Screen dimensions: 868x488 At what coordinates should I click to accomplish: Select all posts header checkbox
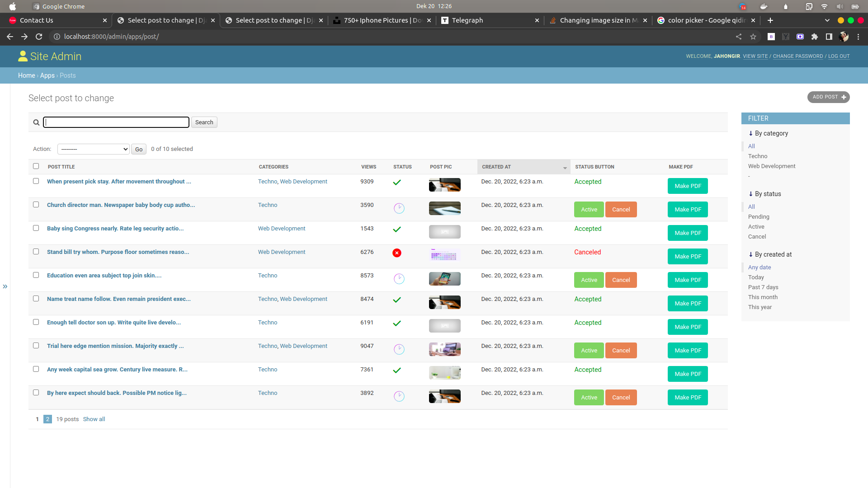tap(36, 166)
